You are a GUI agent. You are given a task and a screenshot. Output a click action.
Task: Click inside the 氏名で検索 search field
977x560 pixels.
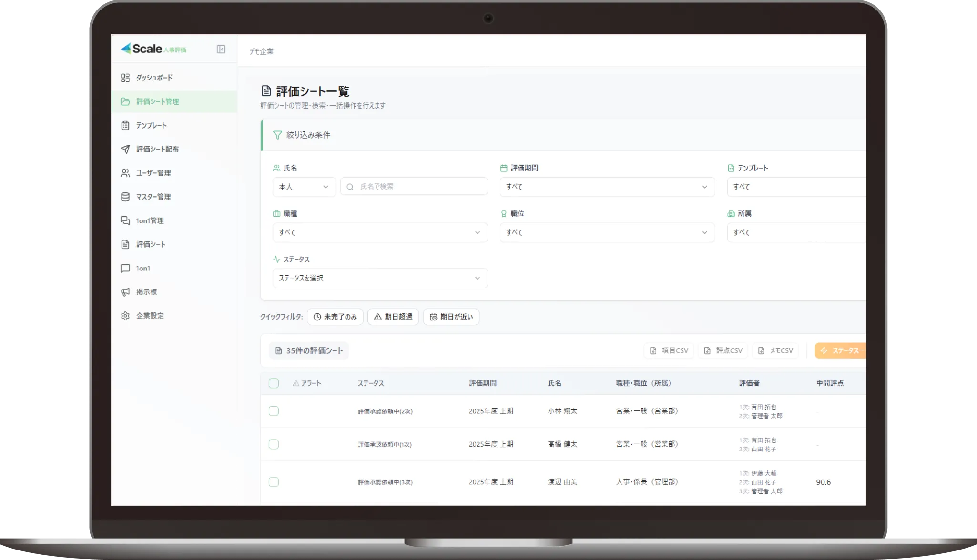tap(414, 186)
